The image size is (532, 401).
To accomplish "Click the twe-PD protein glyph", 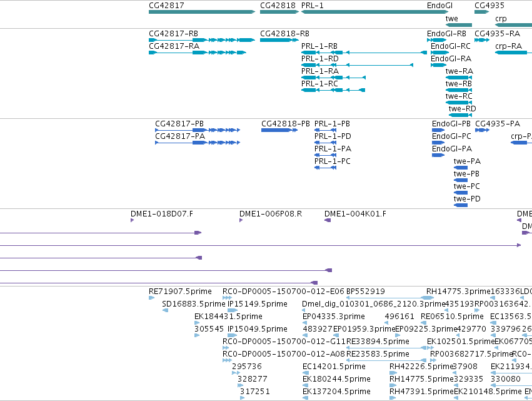I will click(x=461, y=205).
